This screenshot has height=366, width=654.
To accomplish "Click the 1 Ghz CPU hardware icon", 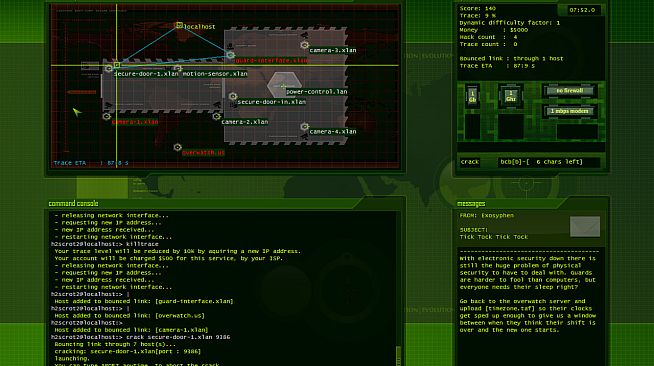I will 511,96.
